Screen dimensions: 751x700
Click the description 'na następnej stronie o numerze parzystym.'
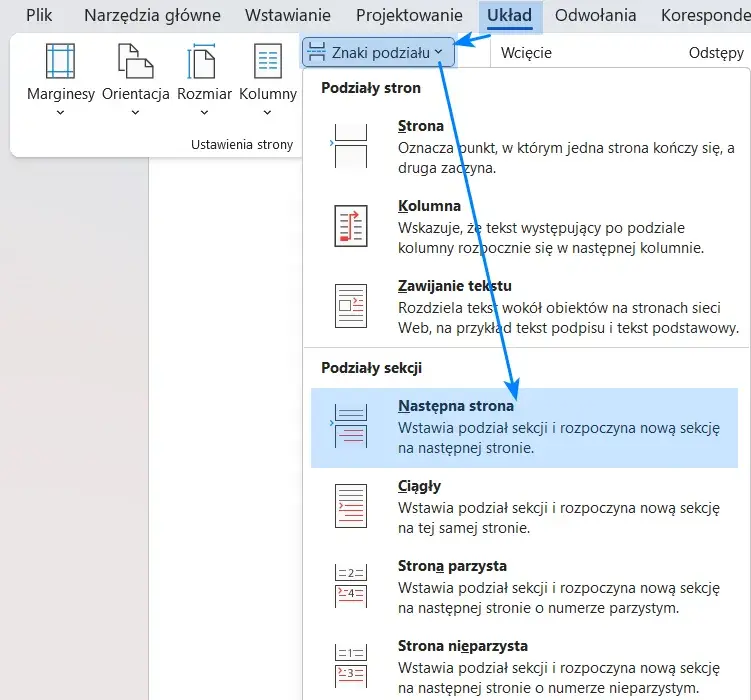[539, 608]
